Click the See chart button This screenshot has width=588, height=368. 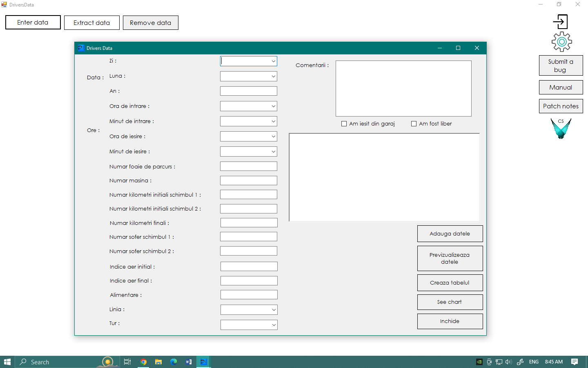pyautogui.click(x=450, y=302)
